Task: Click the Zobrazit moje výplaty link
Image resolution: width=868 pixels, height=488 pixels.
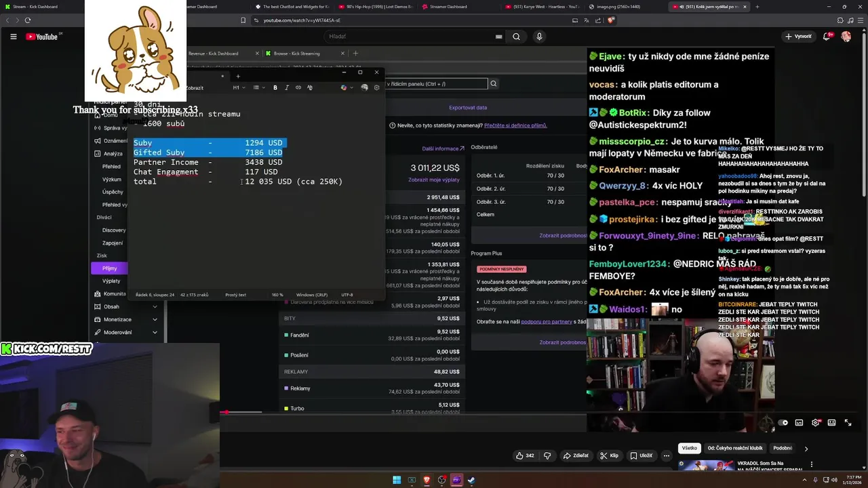Action: click(434, 180)
